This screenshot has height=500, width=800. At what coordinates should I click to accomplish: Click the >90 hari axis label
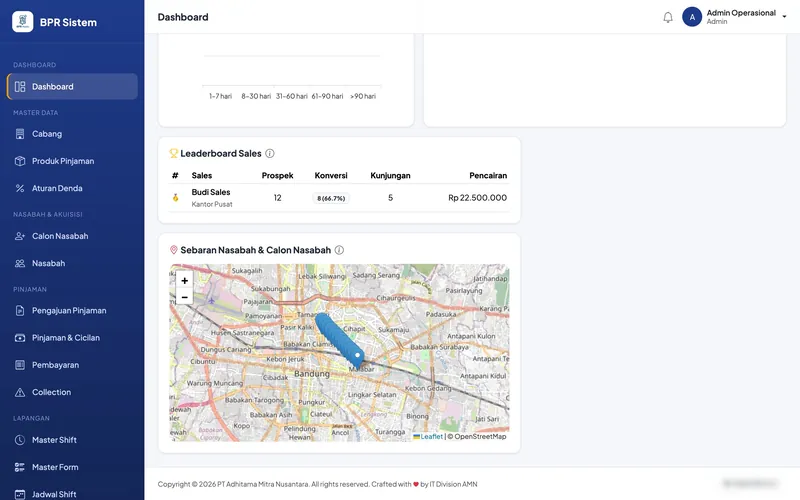363,96
